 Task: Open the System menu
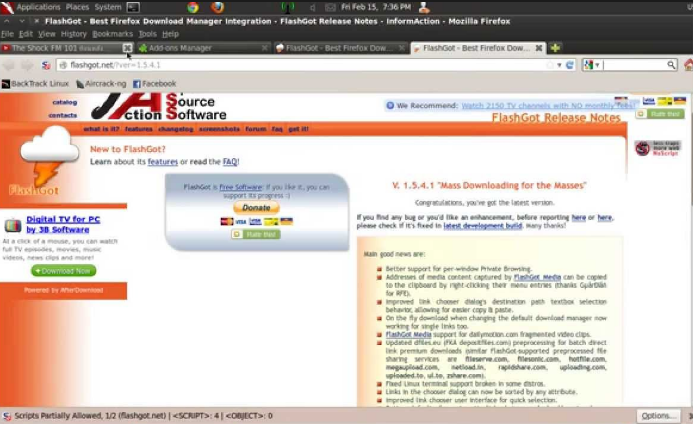click(x=108, y=7)
